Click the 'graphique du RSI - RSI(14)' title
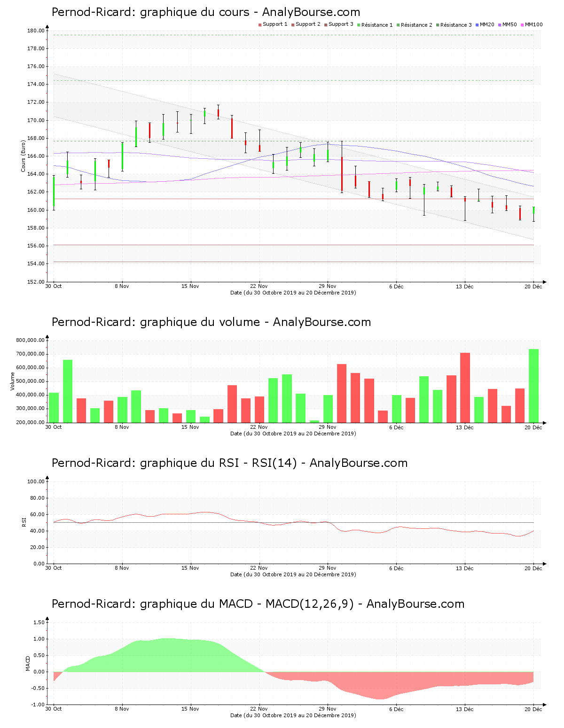The width and height of the screenshot is (564, 728). [229, 463]
